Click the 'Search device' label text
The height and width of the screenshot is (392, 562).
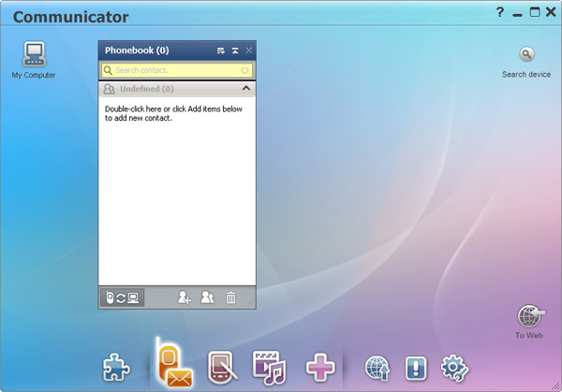pos(526,75)
